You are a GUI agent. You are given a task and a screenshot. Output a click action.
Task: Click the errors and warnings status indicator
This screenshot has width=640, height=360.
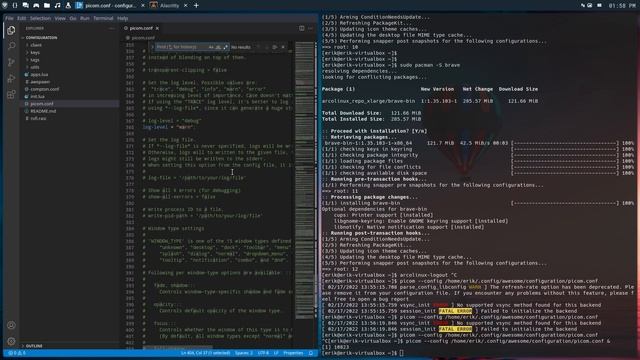click(x=17, y=353)
